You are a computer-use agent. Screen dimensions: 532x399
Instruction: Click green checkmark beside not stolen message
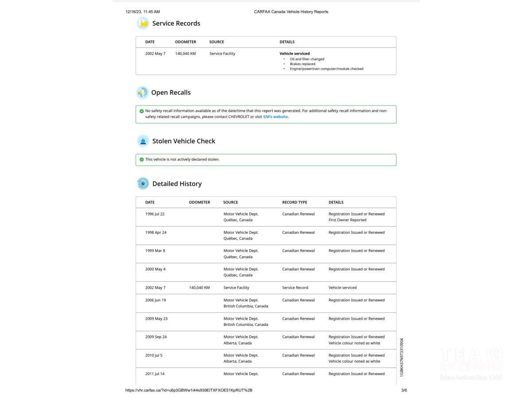pyautogui.click(x=141, y=160)
